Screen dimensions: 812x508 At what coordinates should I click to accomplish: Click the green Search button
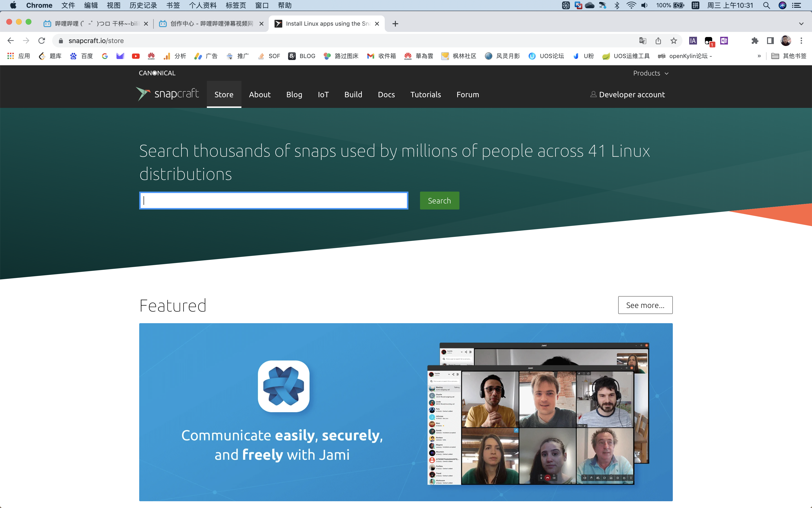click(x=439, y=201)
